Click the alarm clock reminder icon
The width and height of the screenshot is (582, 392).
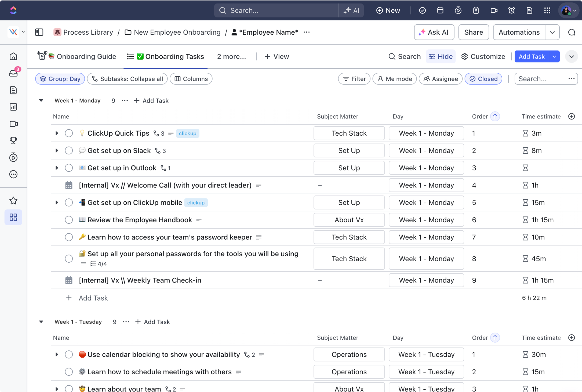[511, 11]
